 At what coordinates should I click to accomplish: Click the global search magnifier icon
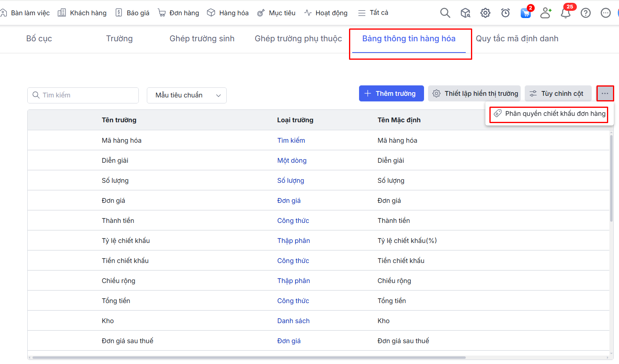[445, 13]
